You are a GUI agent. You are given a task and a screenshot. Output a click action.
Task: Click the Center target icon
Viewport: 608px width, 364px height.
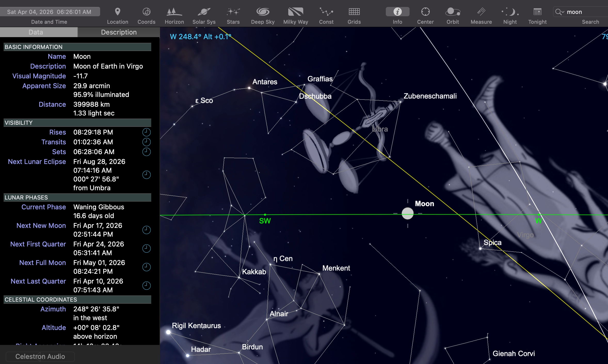pyautogui.click(x=425, y=12)
